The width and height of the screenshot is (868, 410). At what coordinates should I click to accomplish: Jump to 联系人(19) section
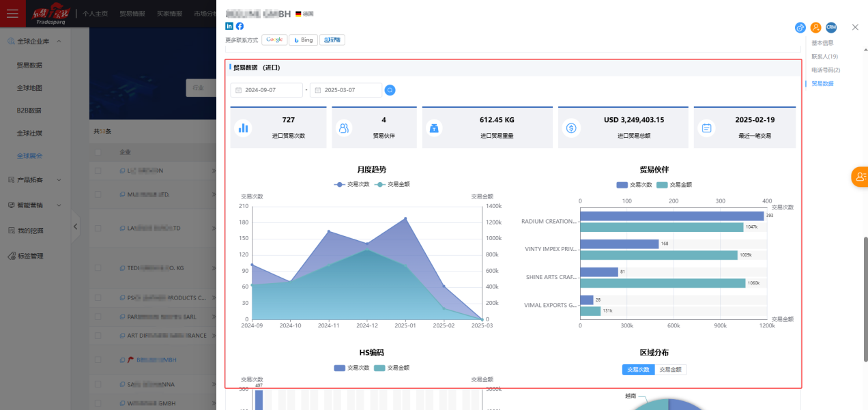pyautogui.click(x=824, y=57)
